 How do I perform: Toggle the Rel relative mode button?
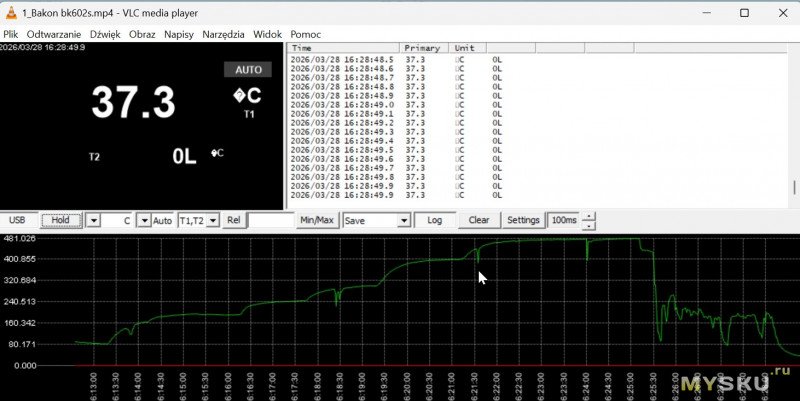(x=233, y=220)
